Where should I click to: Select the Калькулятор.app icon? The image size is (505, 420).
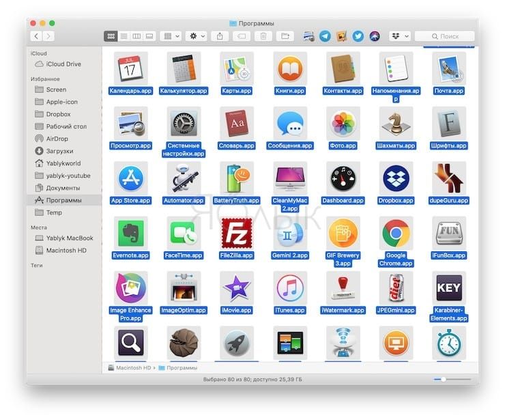[184, 68]
